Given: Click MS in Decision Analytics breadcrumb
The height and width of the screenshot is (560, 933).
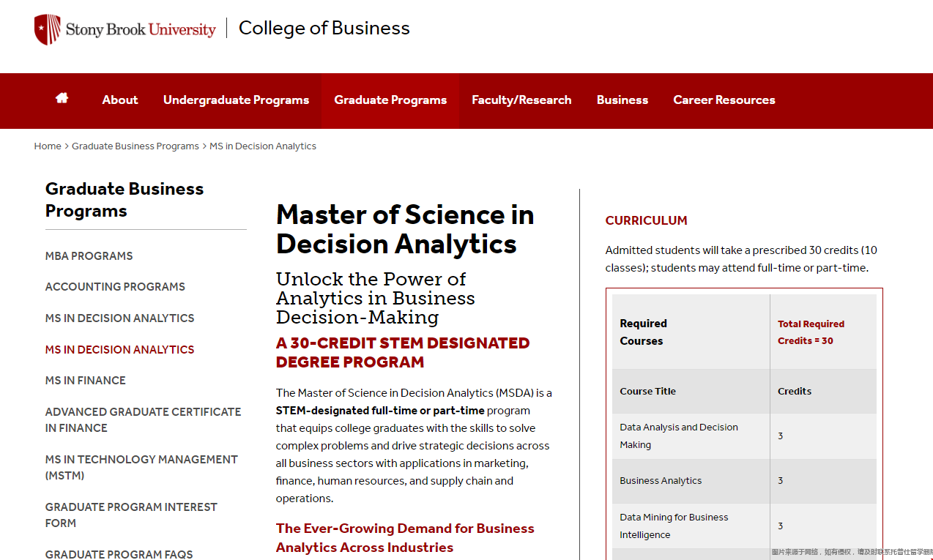Looking at the screenshot, I should pyautogui.click(x=263, y=146).
